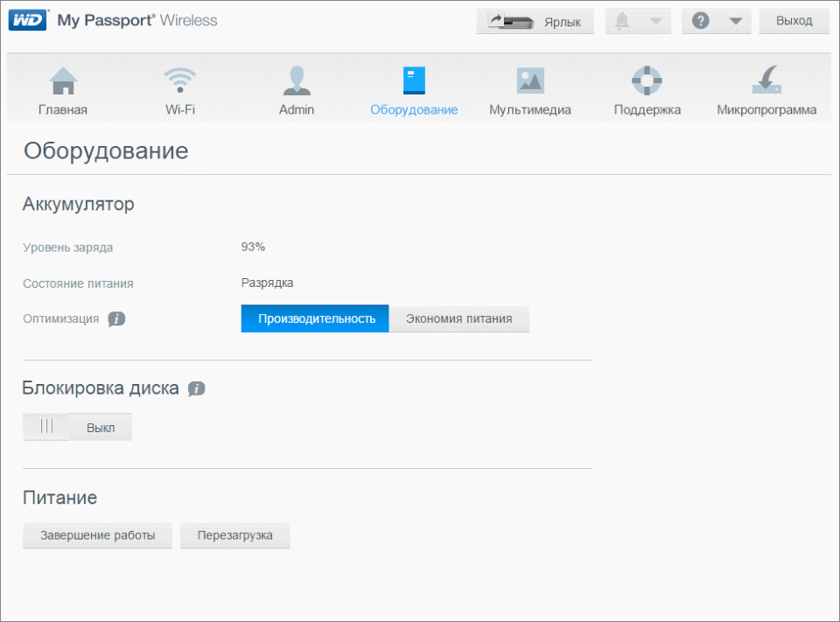Screen dimensions: 840x622
Task: Click info icon beside Блокировка диска
Action: point(197,388)
